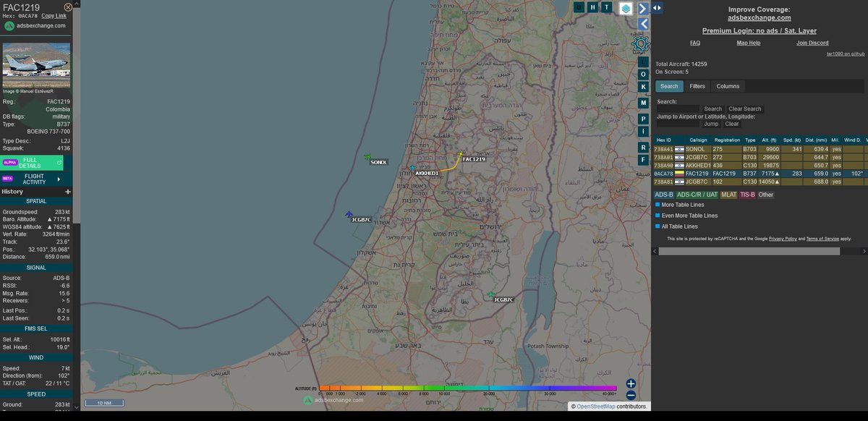
Task: Click the Boeing 737 aircraft photo thumbnail
Action: coord(37,65)
